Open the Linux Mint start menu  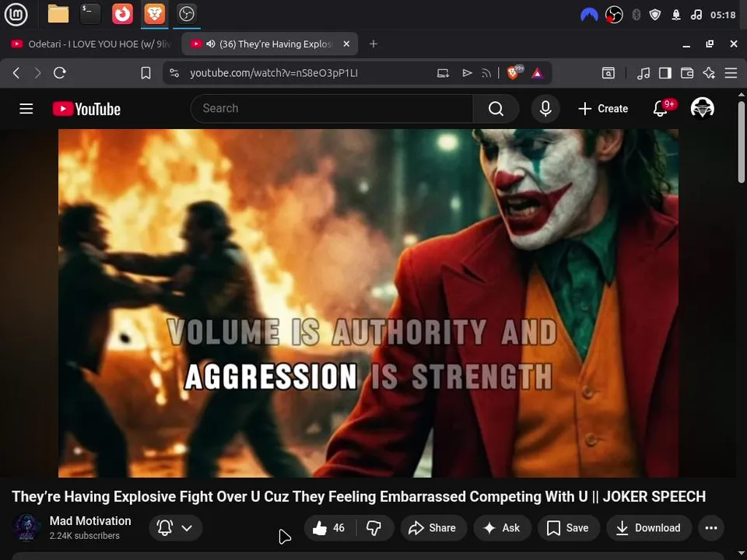[16, 14]
